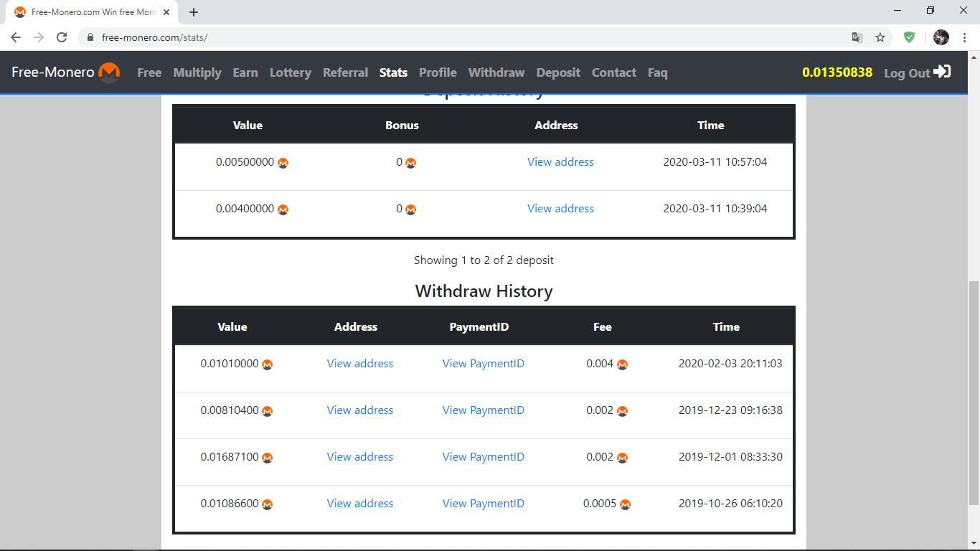Click the Free-Monero brand name
The width and height of the screenshot is (980, 551).
[53, 72]
